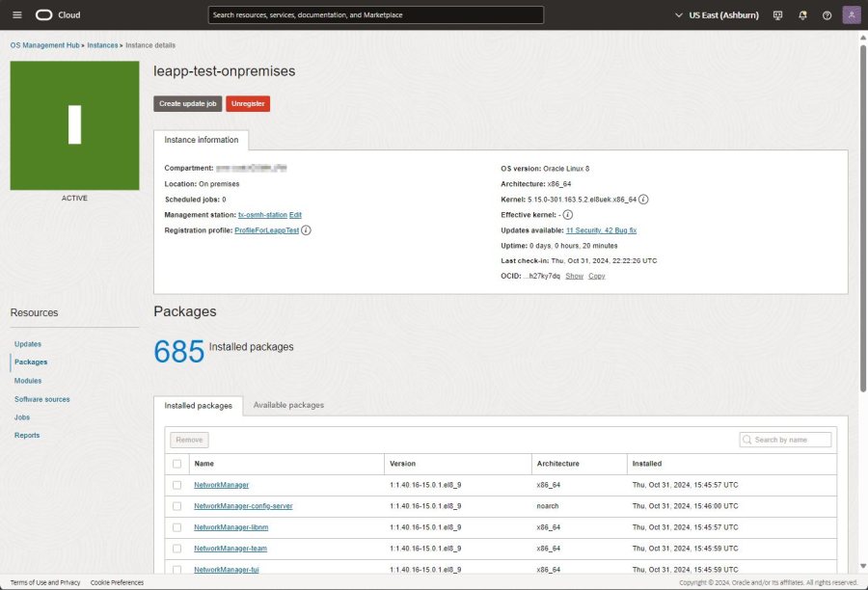The width and height of the screenshot is (868, 590).
Task: Click the page vertical scrollbar
Action: [x=863, y=218]
